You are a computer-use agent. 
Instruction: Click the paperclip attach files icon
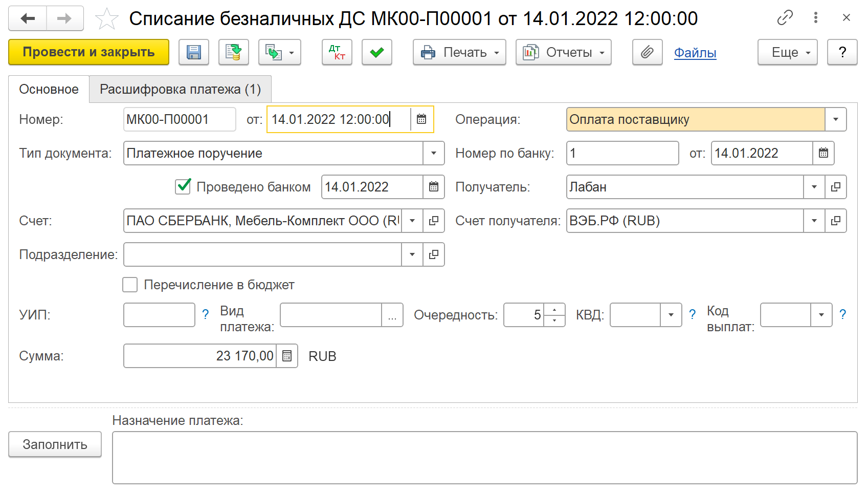(x=647, y=52)
